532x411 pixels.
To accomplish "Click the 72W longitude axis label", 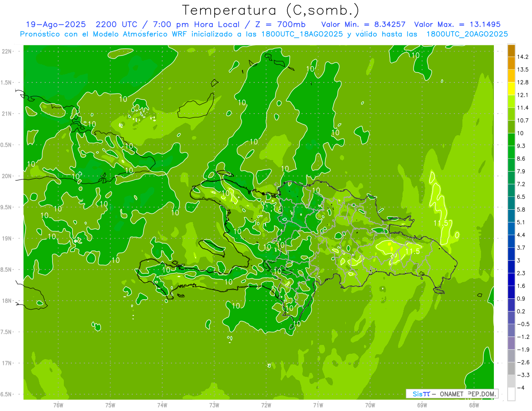I will click(x=266, y=405).
